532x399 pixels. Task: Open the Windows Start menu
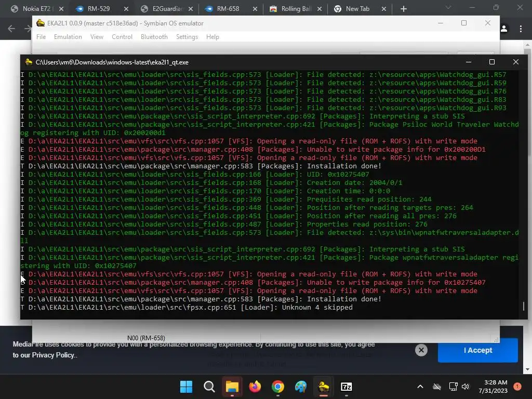coord(186,387)
